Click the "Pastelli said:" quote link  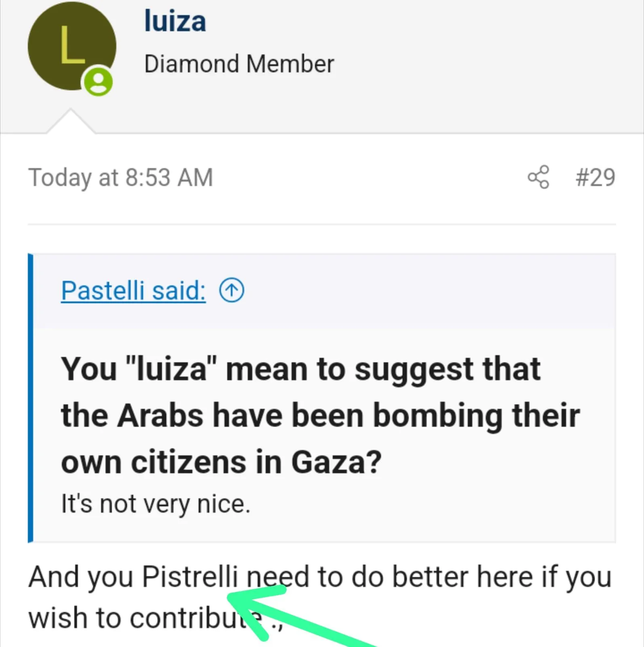tap(133, 290)
